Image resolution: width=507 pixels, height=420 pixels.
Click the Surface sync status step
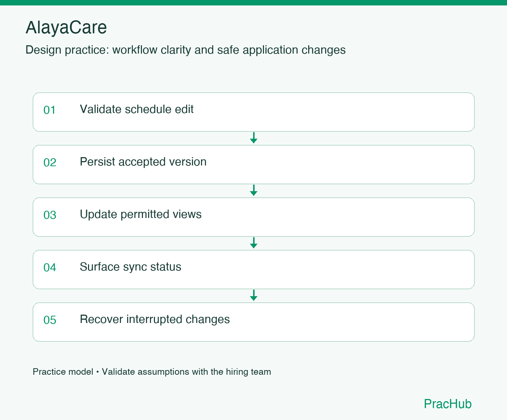click(x=253, y=269)
